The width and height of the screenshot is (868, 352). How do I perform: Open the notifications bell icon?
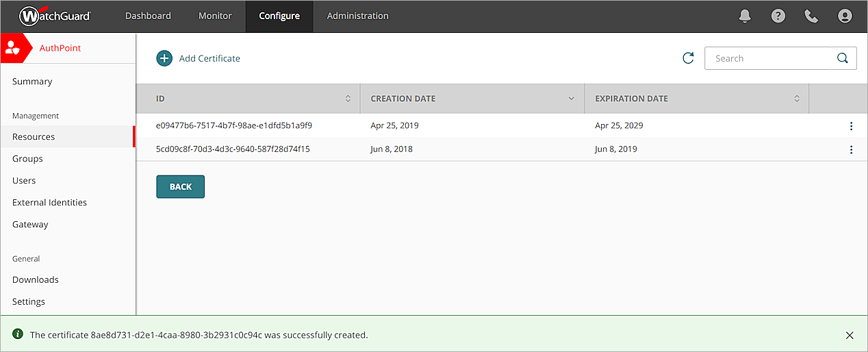pos(745,16)
